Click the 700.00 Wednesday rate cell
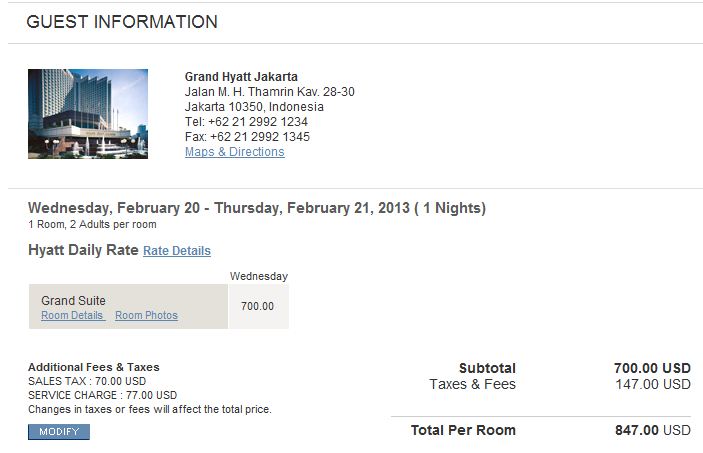Viewport: 703px width, 453px height. 257,306
